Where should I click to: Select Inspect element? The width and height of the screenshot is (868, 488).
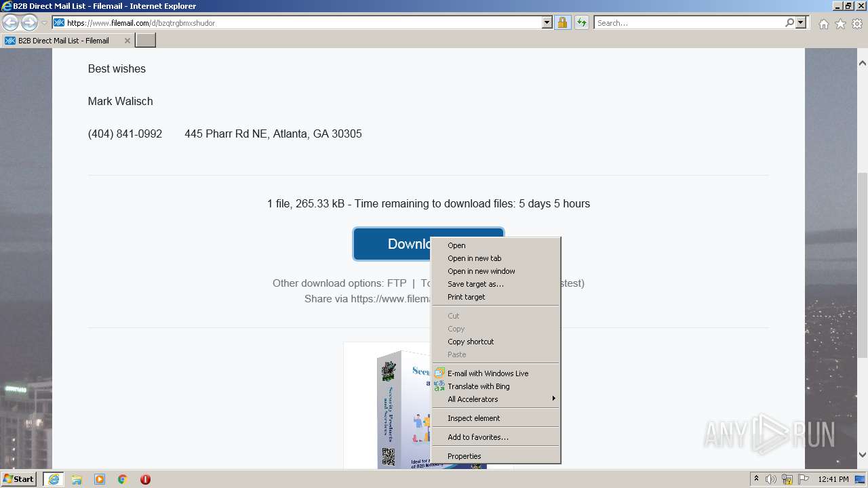(x=496, y=418)
